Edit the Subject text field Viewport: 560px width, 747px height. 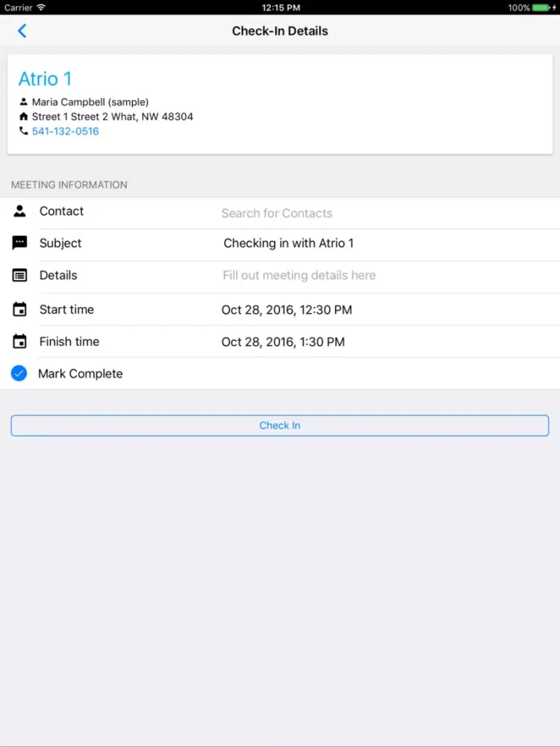(288, 244)
